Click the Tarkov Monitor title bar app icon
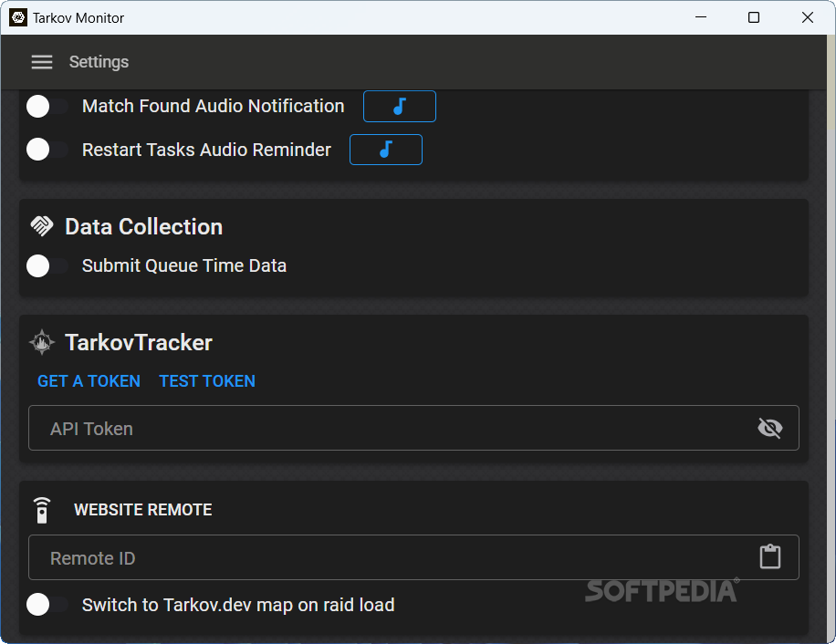The height and width of the screenshot is (644, 836). click(x=18, y=17)
